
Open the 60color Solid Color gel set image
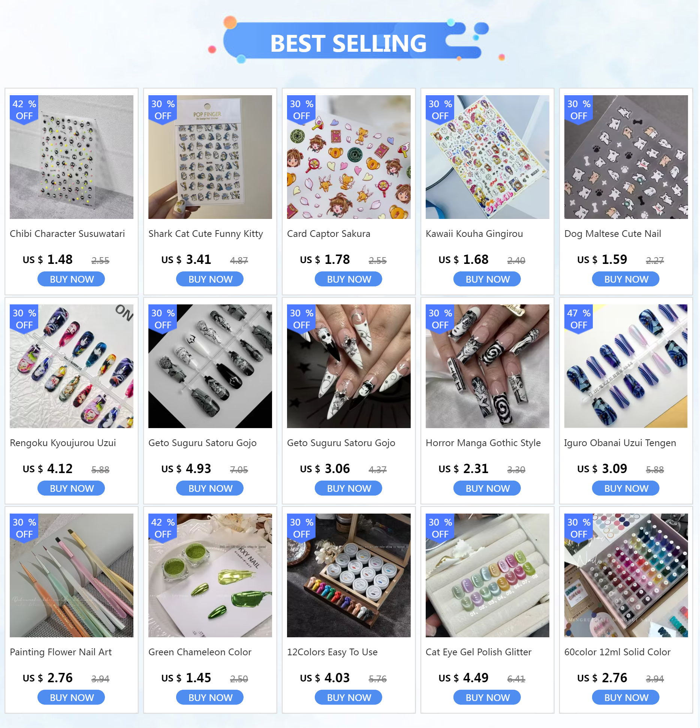coord(626,575)
